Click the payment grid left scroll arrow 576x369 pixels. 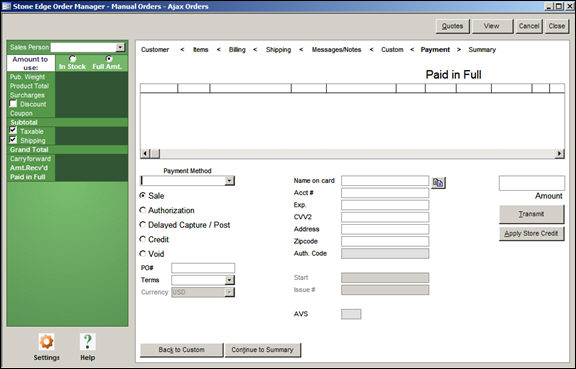click(x=145, y=153)
